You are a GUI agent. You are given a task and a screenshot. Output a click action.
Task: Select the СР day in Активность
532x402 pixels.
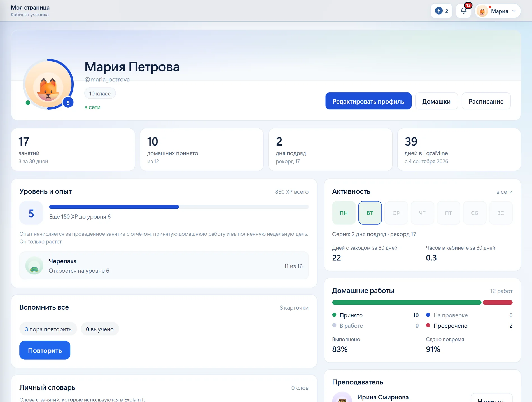pos(396,213)
